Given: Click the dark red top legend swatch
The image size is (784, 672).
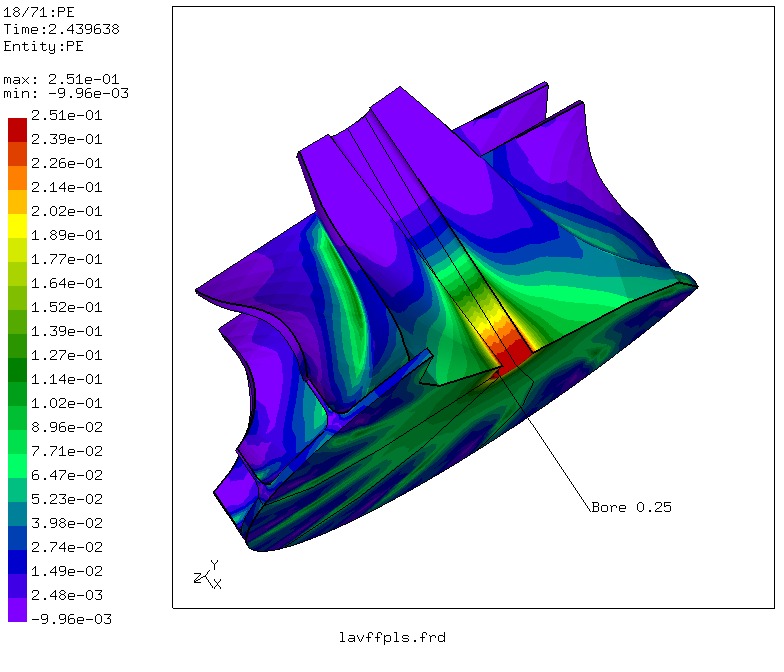Looking at the screenshot, I should click(18, 128).
